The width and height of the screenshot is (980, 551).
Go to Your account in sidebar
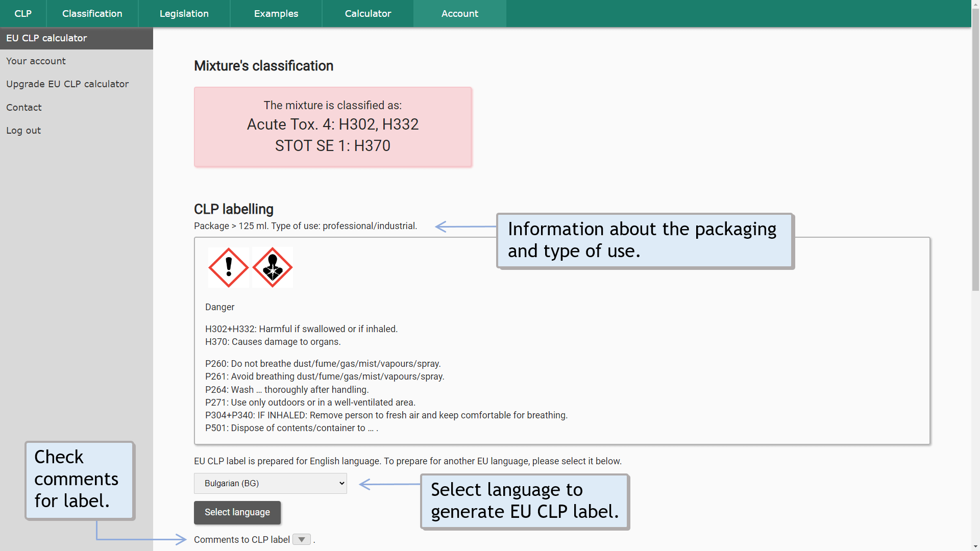pyautogui.click(x=36, y=61)
